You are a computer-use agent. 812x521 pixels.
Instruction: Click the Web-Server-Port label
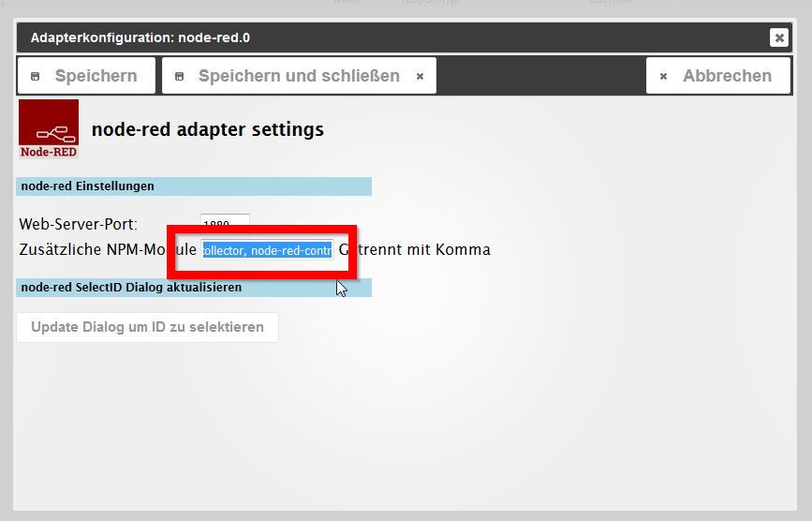pos(78,224)
